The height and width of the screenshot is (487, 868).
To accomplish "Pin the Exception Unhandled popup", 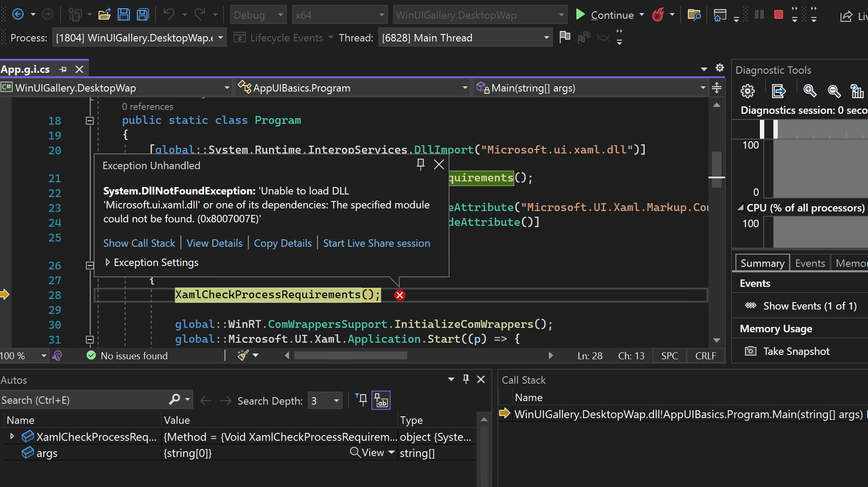I will tap(420, 164).
